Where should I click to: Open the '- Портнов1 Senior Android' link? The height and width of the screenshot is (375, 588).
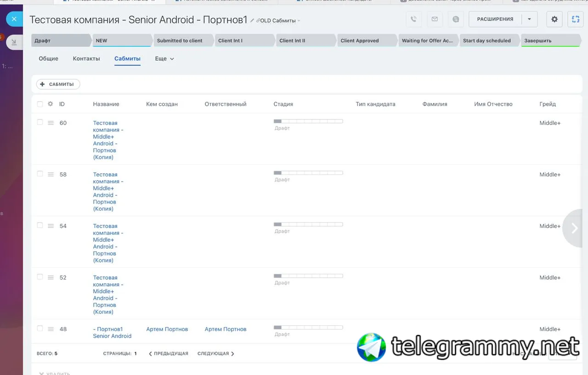point(112,333)
